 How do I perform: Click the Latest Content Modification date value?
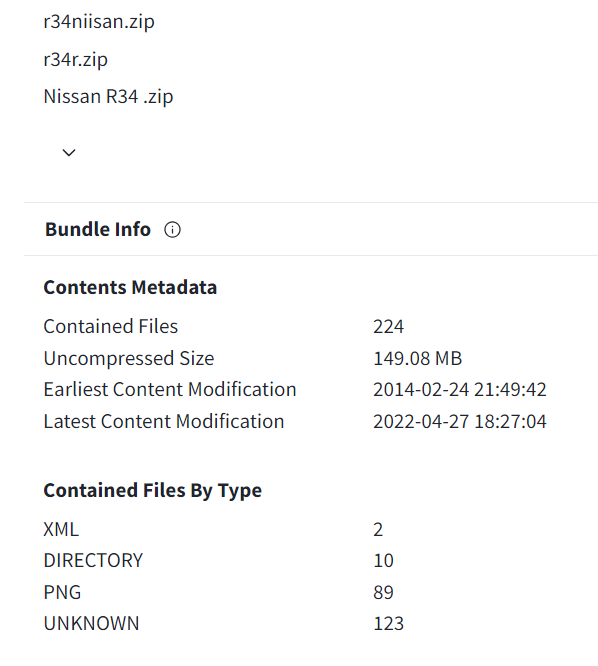click(460, 421)
